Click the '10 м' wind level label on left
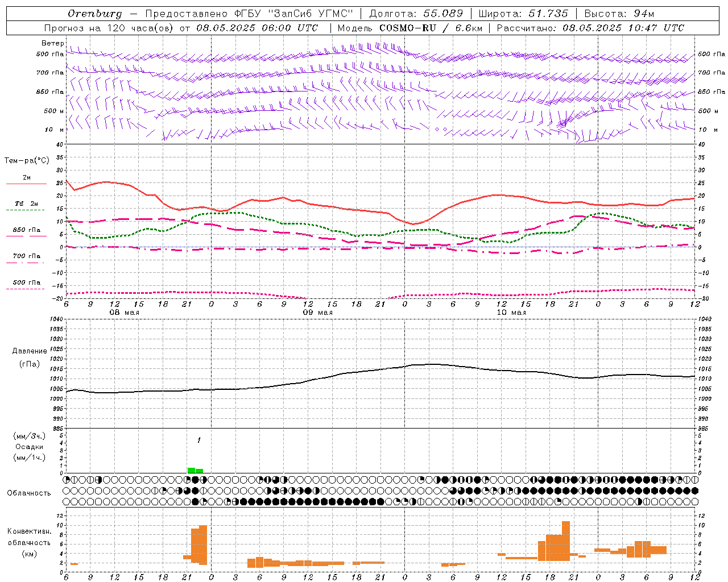Screen dimensions: 728x582 (55, 130)
